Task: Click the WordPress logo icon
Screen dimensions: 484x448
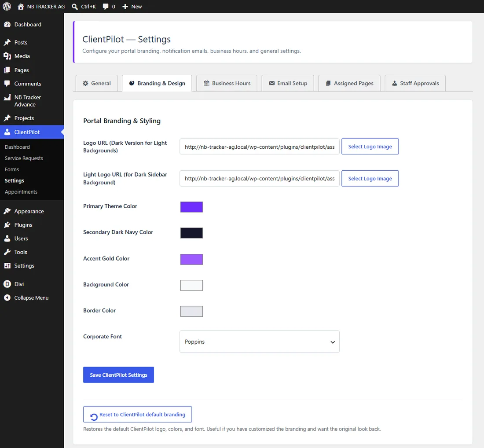Action: (x=7, y=7)
